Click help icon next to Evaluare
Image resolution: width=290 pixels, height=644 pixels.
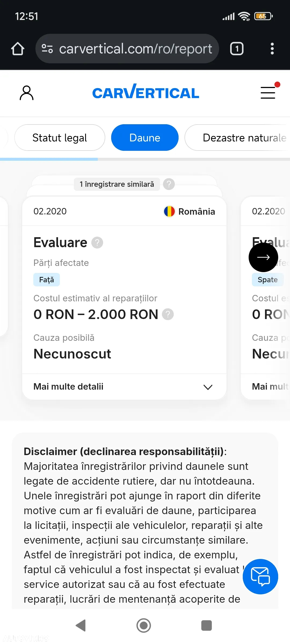[x=97, y=243]
